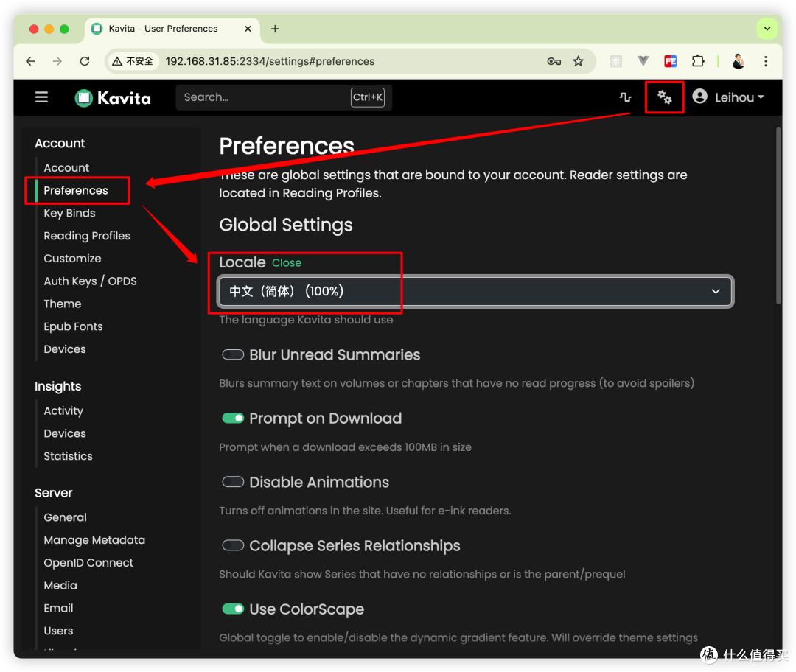Open the settings gears icon
Screen dimensions: 796x672
point(665,97)
